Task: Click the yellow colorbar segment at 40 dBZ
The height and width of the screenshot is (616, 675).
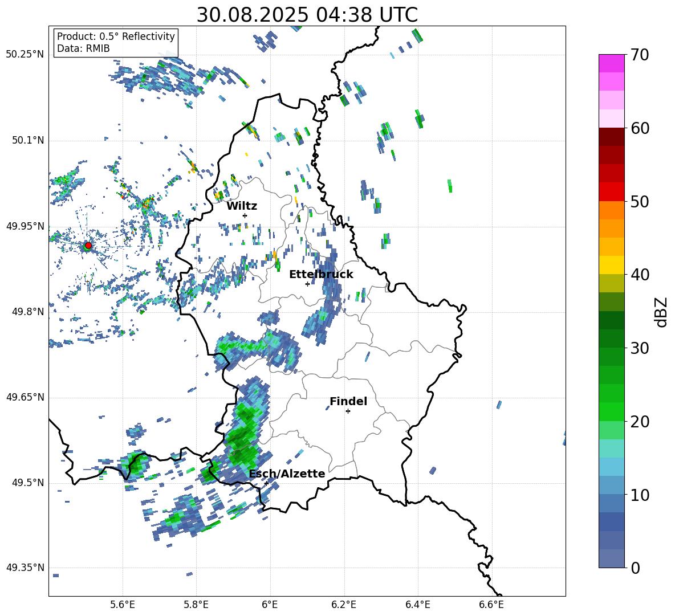Action: point(612,265)
